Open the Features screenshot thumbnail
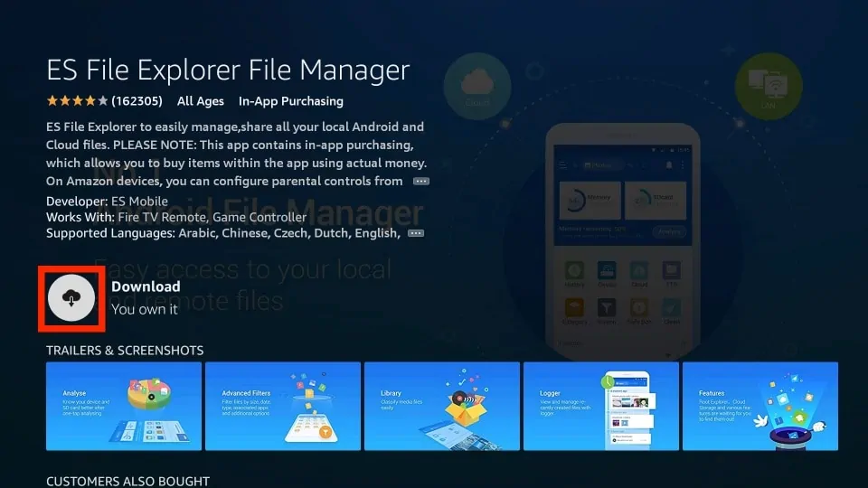This screenshot has height=488, width=868. click(x=760, y=406)
